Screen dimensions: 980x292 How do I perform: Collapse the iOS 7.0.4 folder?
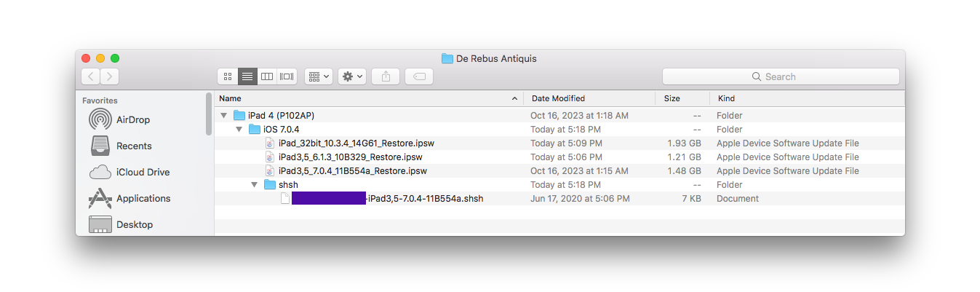coord(239,129)
